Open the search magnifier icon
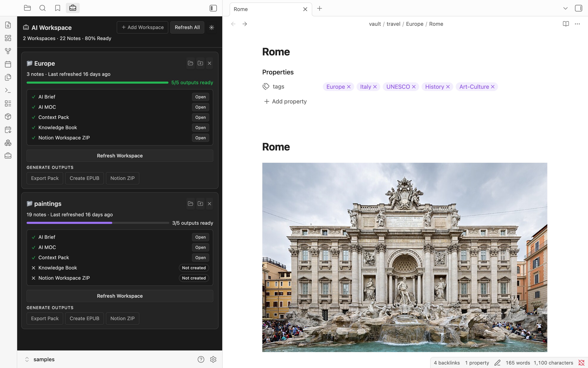This screenshot has height=368, width=588. click(42, 8)
